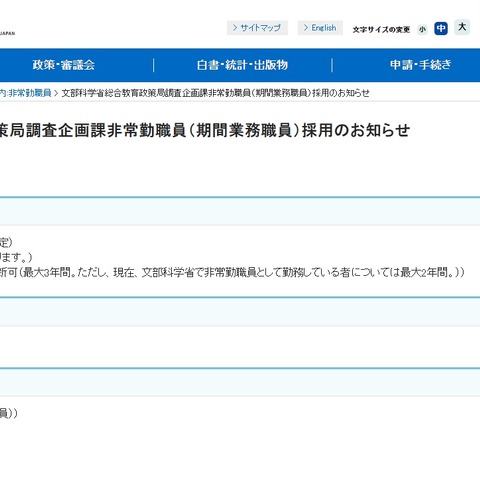This screenshot has height=480, width=480.
Task: Click the text 最大3年間 line
Action: point(232,272)
